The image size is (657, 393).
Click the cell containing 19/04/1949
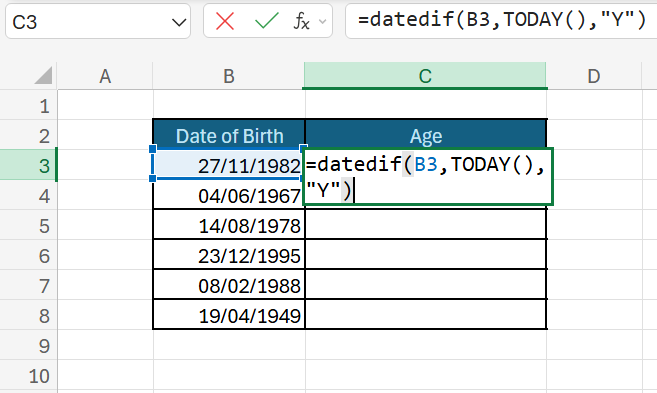(x=229, y=315)
